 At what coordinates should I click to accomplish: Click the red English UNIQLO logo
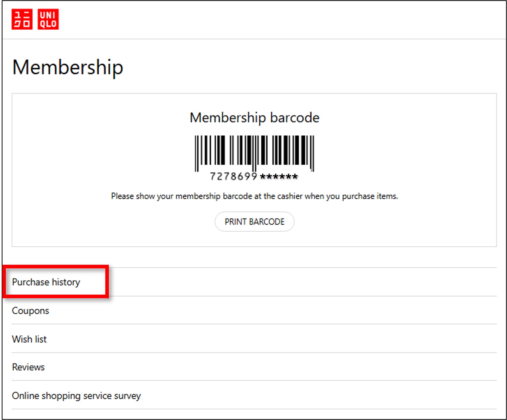(x=48, y=19)
